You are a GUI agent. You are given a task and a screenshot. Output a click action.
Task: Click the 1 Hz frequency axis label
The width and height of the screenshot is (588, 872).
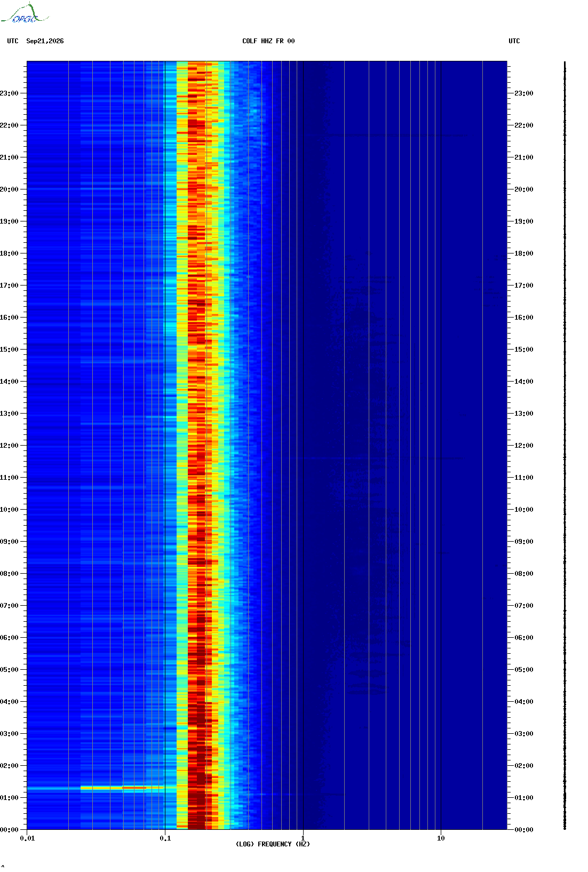[x=303, y=838]
